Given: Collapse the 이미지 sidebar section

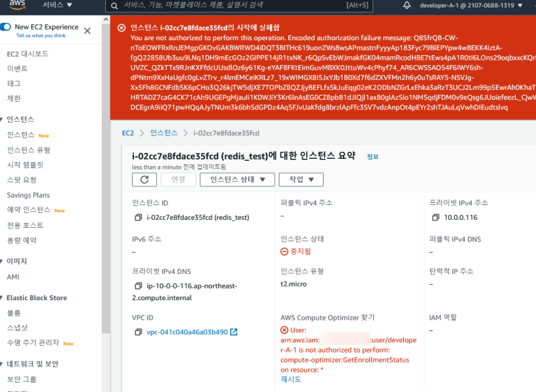Looking at the screenshot, I should coord(2,261).
